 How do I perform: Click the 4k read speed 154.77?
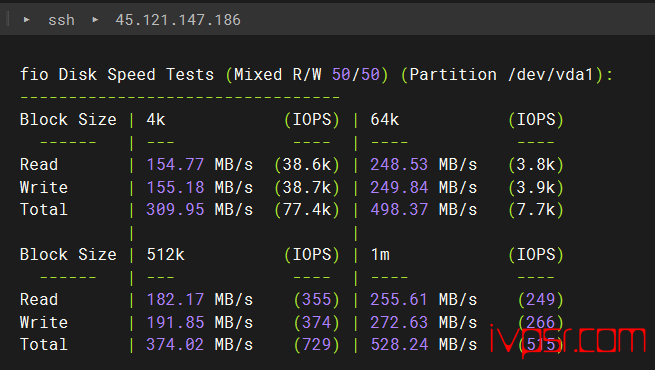pos(175,165)
